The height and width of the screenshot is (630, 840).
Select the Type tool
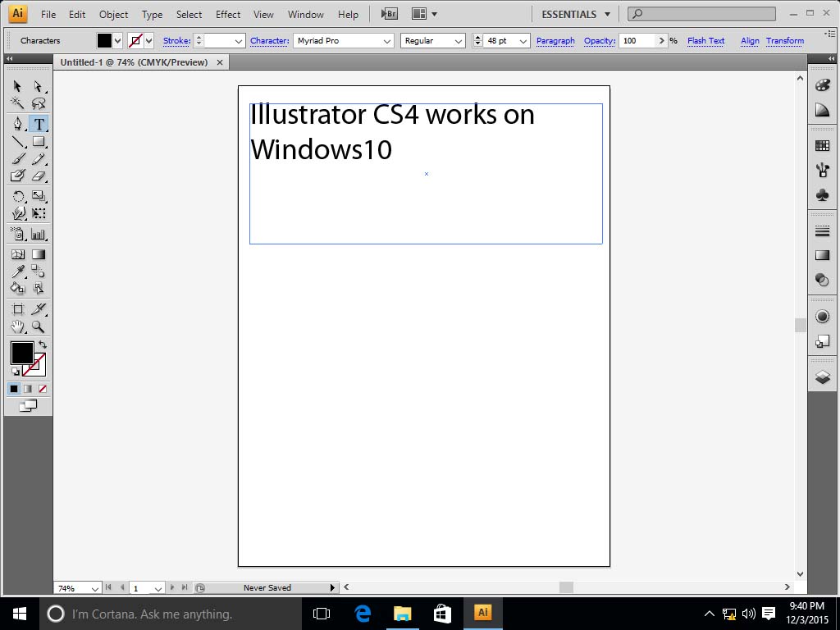pyautogui.click(x=39, y=125)
